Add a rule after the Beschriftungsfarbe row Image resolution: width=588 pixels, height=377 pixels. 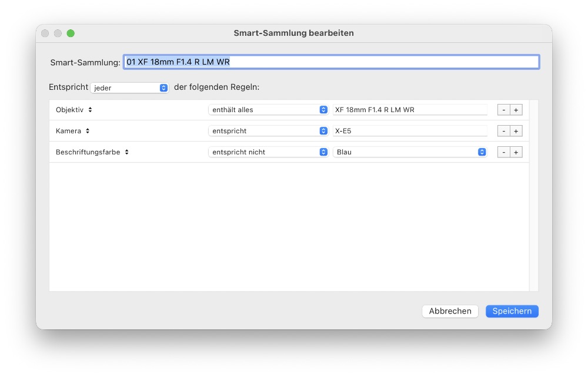(x=516, y=152)
